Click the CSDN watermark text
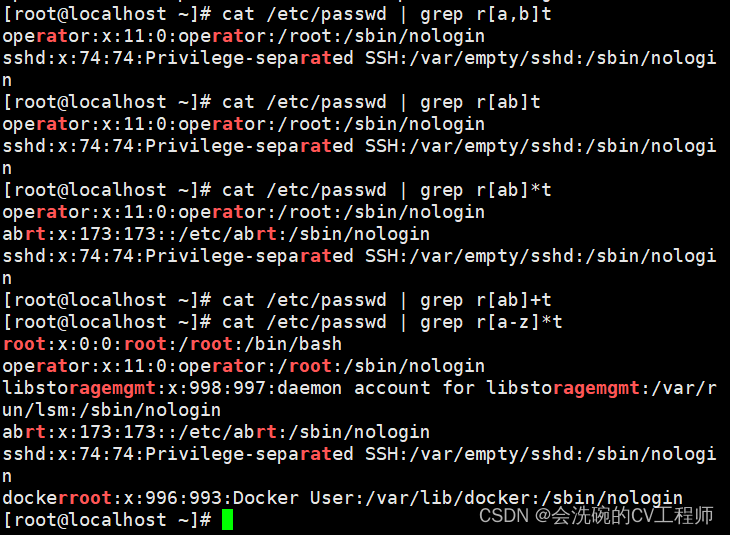730x535 pixels. (596, 515)
